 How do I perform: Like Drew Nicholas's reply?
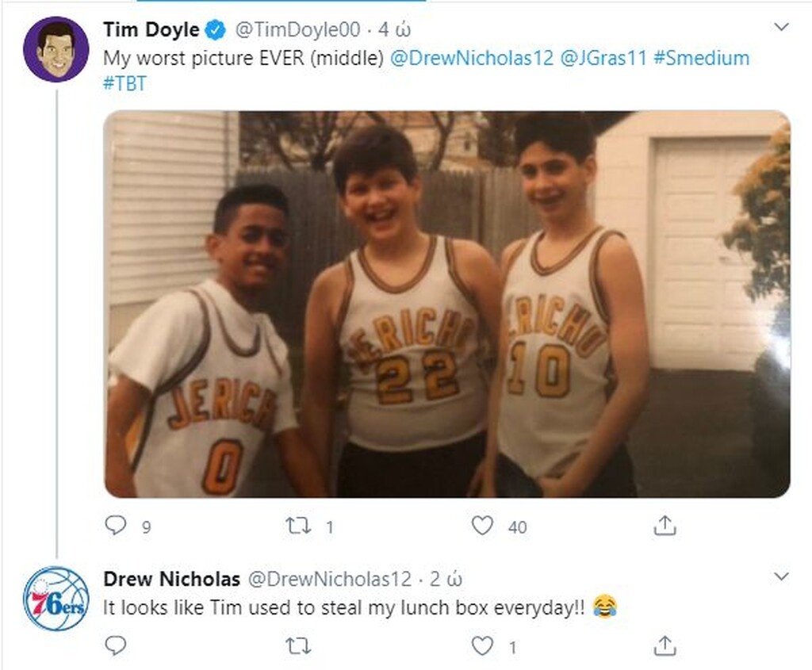click(x=482, y=646)
